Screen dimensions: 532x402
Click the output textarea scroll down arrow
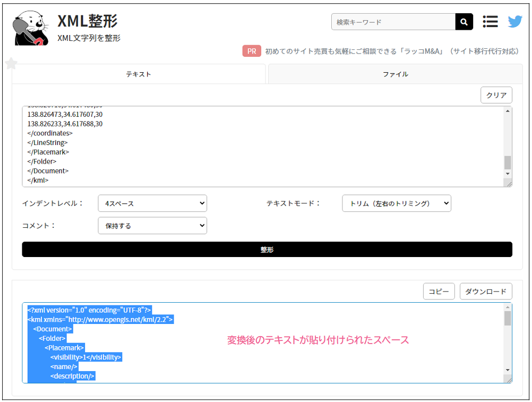(508, 370)
